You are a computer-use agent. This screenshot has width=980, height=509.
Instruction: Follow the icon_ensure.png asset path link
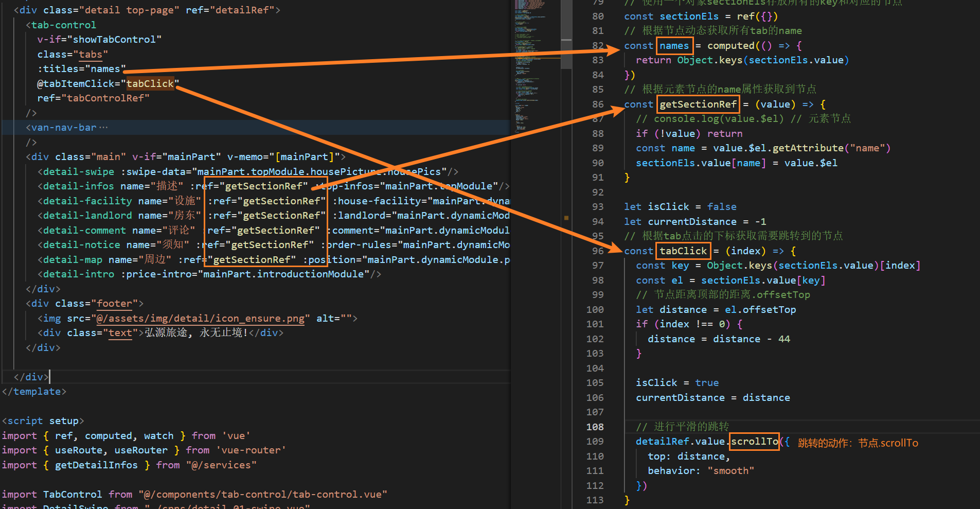tap(200, 318)
